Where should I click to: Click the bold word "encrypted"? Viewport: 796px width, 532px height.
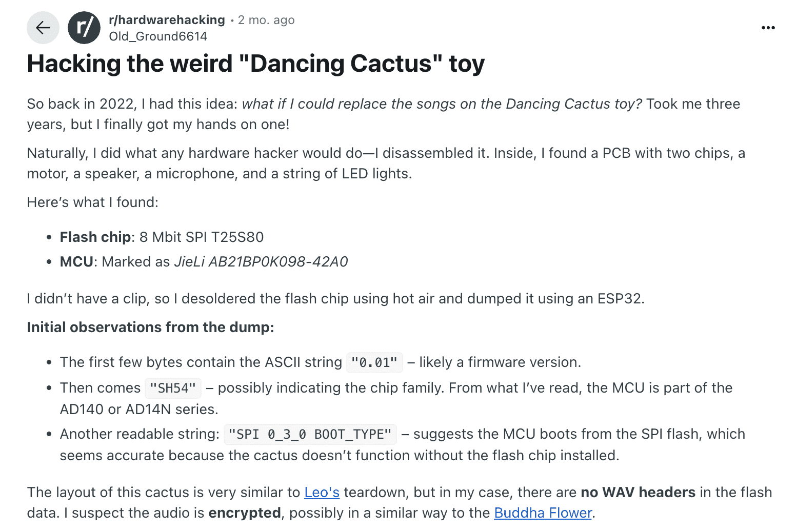coord(244,513)
